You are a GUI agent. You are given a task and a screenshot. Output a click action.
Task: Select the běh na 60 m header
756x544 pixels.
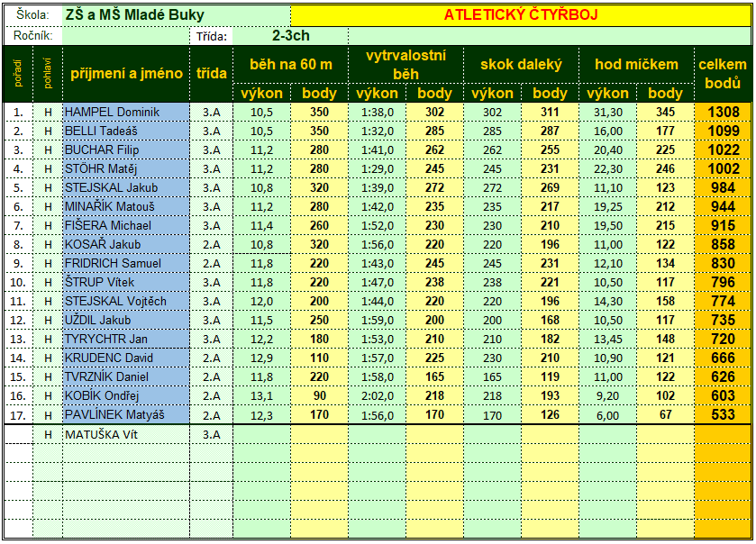[291, 64]
